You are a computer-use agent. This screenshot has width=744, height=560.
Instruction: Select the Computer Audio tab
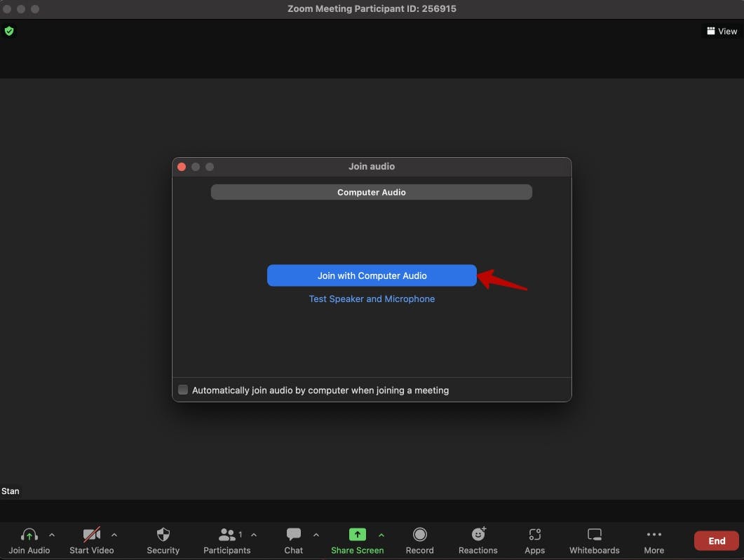point(372,192)
